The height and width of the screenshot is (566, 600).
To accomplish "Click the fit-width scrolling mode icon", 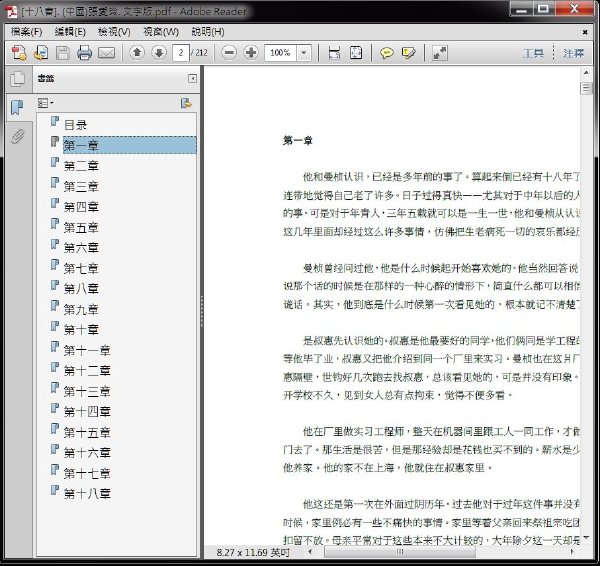I will pos(334,53).
